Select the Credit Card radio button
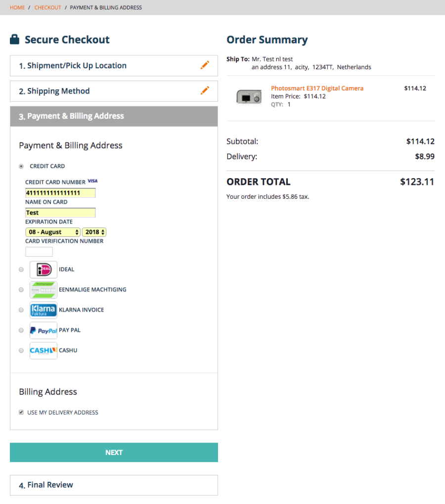Viewport: 445px width, 504px height. pos(21,166)
